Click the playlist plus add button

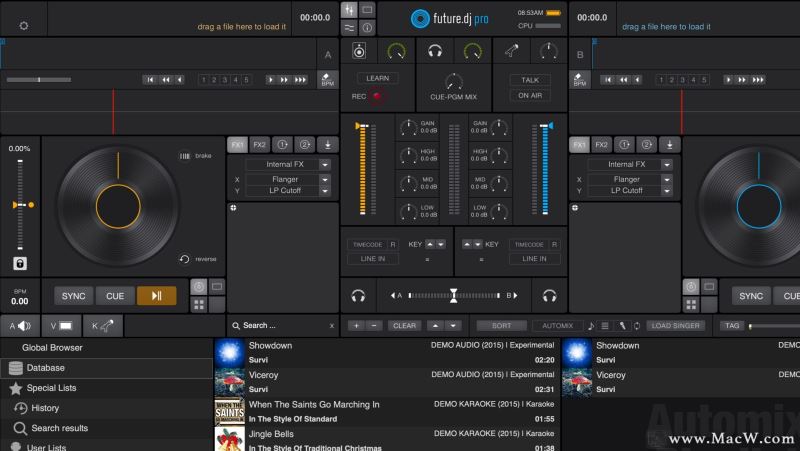(356, 325)
